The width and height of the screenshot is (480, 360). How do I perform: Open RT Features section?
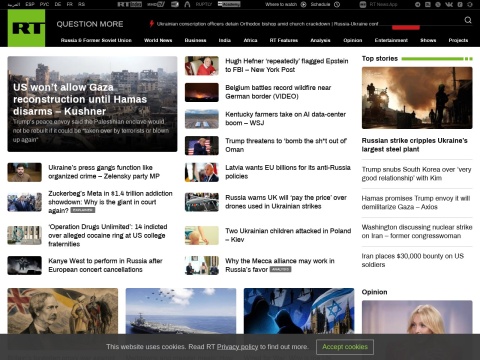click(x=284, y=40)
